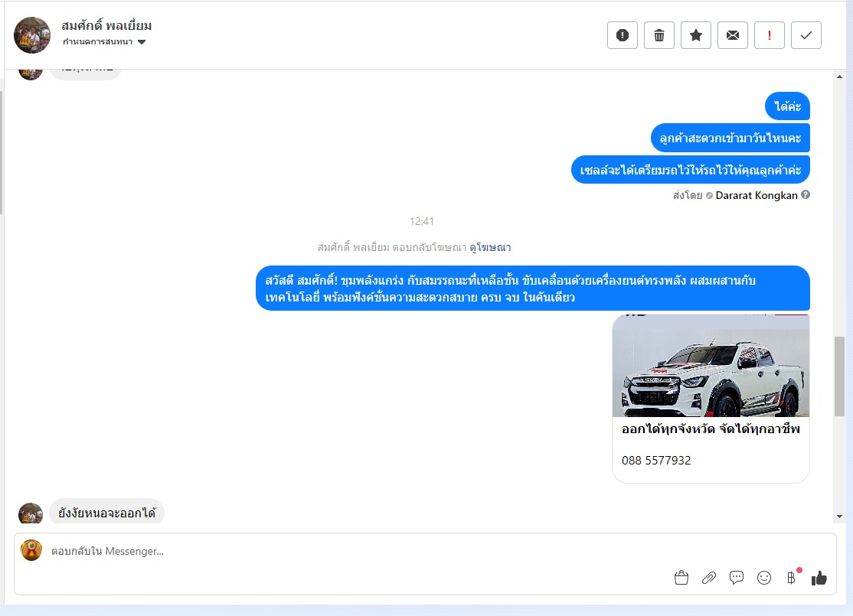Image resolution: width=853 pixels, height=616 pixels.
Task: Click the question mark beside Dararat Kongkan
Action: tap(806, 194)
